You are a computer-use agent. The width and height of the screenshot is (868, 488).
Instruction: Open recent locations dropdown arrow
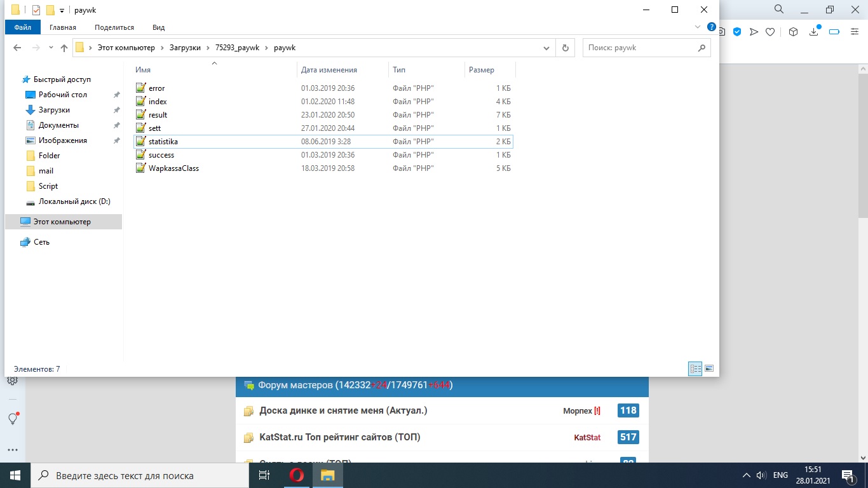pyautogui.click(x=50, y=48)
